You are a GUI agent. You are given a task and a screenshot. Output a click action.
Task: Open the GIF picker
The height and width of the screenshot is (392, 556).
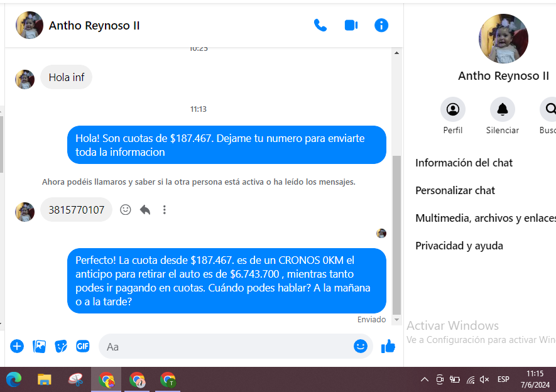[83, 346]
